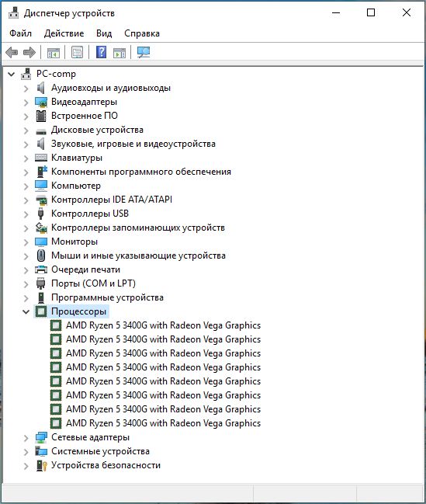This screenshot has width=426, height=504.
Task: Select the Встроенное ПО label
Action: point(85,116)
